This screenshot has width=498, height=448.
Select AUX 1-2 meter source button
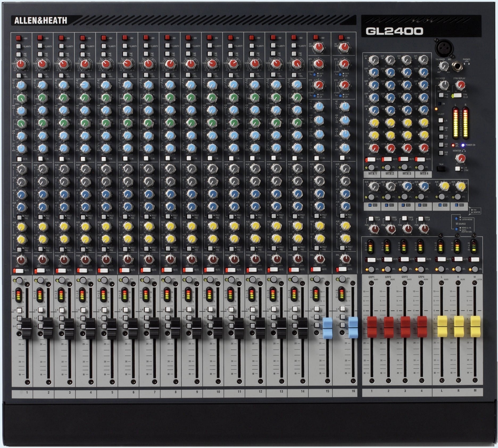(441, 137)
